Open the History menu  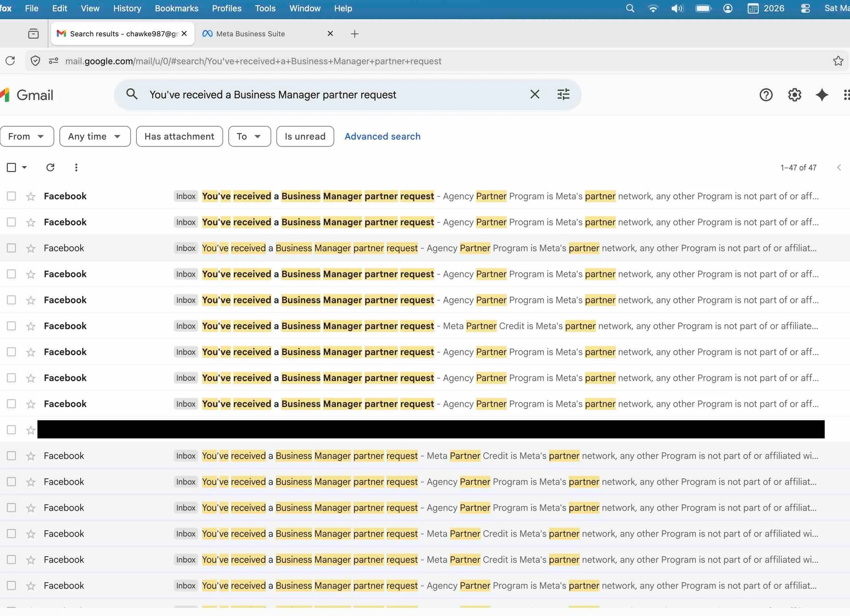click(x=127, y=8)
